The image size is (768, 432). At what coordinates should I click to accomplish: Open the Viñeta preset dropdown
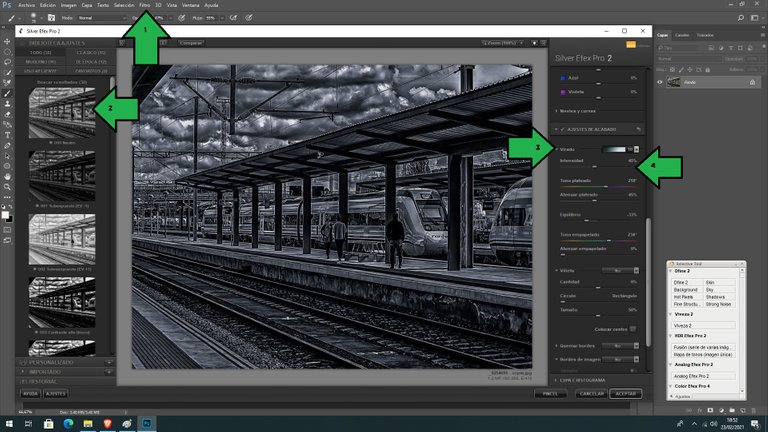point(620,270)
